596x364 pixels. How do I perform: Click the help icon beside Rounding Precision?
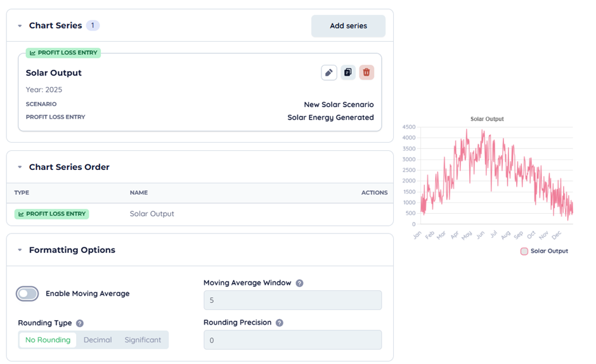(x=279, y=323)
